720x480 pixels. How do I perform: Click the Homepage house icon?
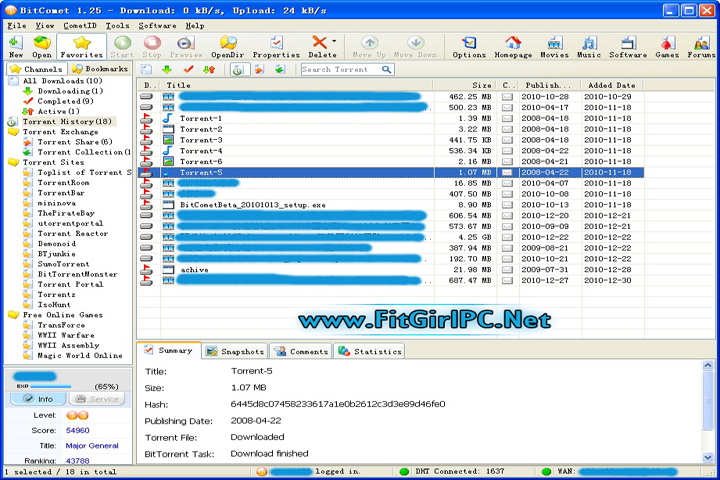click(512, 46)
